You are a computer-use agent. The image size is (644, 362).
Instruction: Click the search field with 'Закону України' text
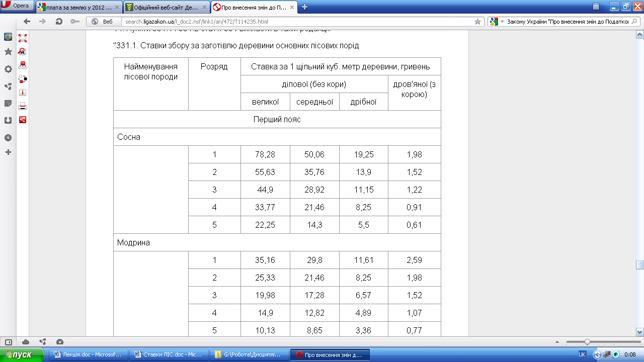click(567, 22)
